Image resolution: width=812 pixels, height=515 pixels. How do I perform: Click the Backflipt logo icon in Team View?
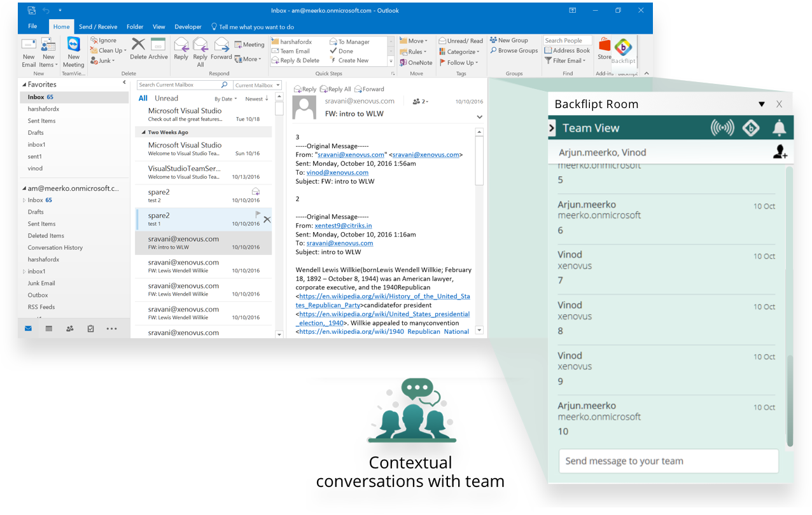pyautogui.click(x=751, y=128)
